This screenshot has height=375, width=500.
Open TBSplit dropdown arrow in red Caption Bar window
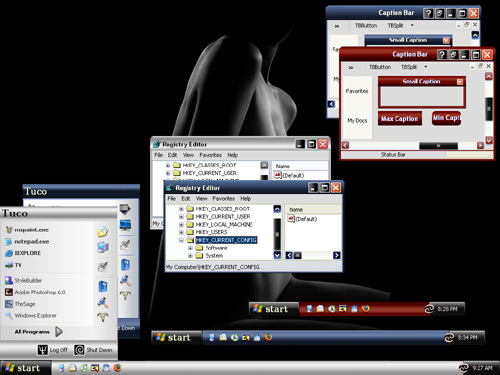[426, 67]
